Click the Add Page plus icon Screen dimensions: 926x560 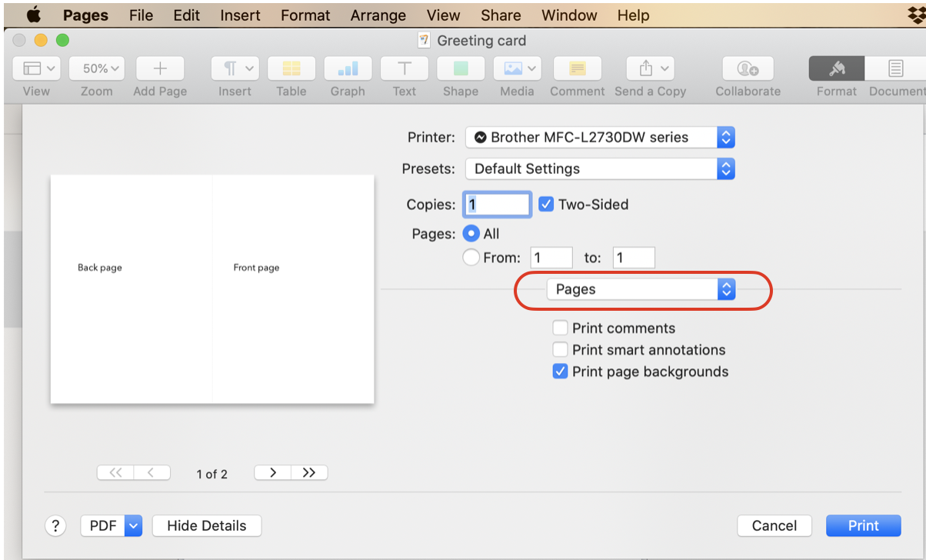[x=160, y=68]
